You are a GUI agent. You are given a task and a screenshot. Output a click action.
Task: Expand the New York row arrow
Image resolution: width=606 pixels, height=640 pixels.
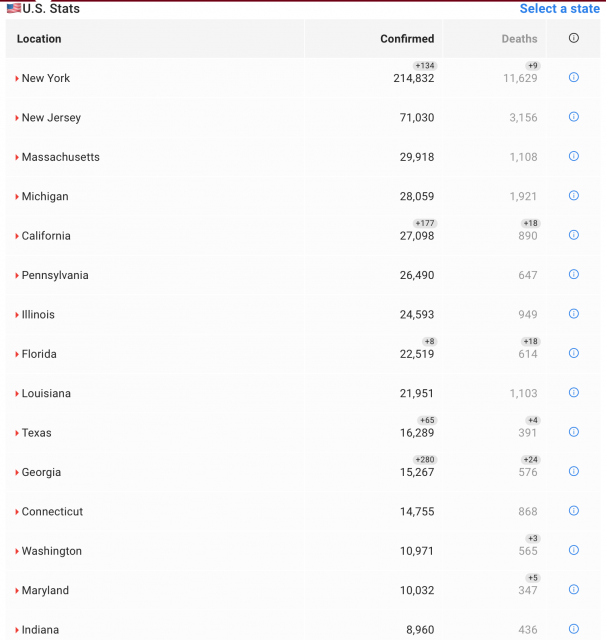click(x=17, y=78)
